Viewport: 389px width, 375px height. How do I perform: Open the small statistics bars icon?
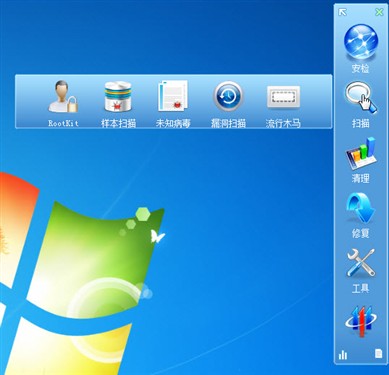(343, 355)
